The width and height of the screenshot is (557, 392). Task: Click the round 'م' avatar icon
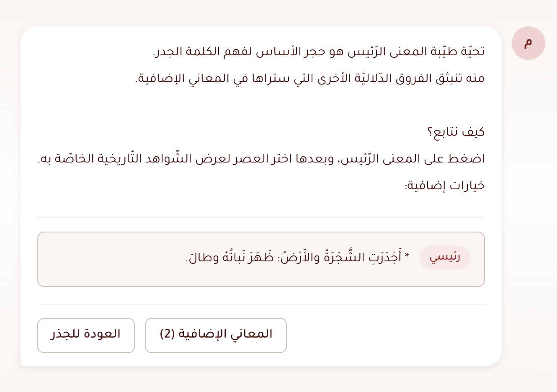(528, 43)
